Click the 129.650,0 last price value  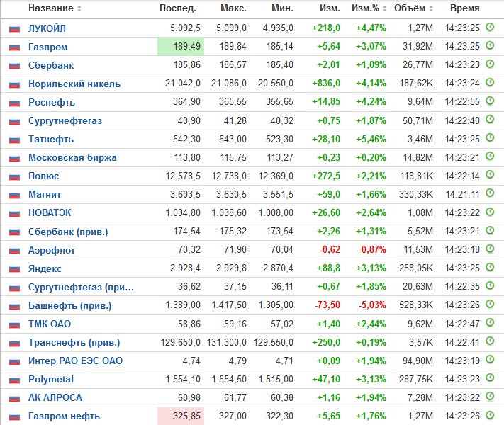tap(180, 342)
